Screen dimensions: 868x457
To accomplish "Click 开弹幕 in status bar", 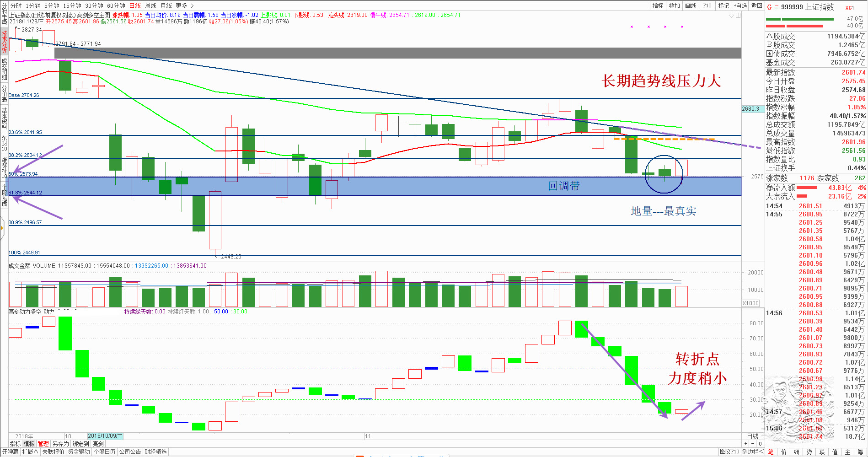I will (x=10, y=452).
